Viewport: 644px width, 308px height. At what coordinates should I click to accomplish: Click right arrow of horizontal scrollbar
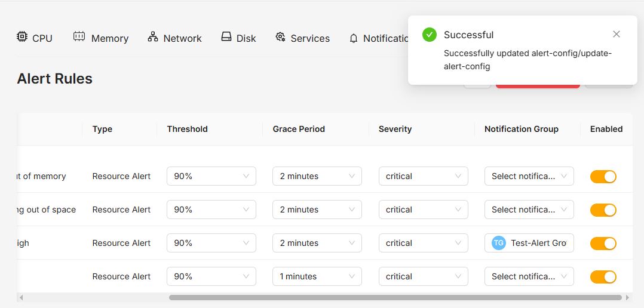pos(627,297)
